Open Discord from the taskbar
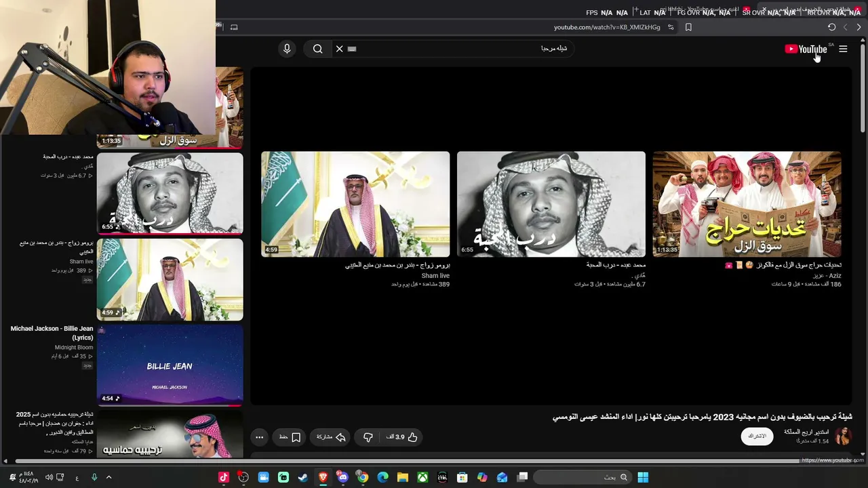The width and height of the screenshot is (868, 488). pos(342,477)
